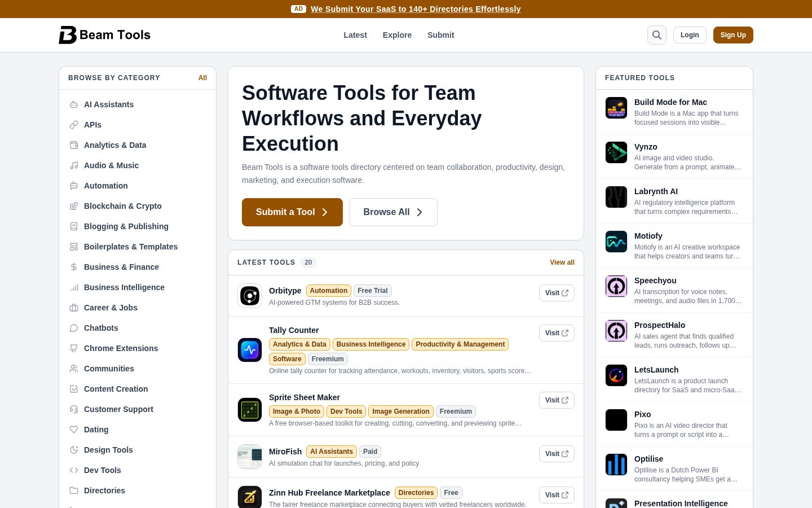
Task: Visit the Sprite Sheet Maker tool
Action: (x=557, y=400)
